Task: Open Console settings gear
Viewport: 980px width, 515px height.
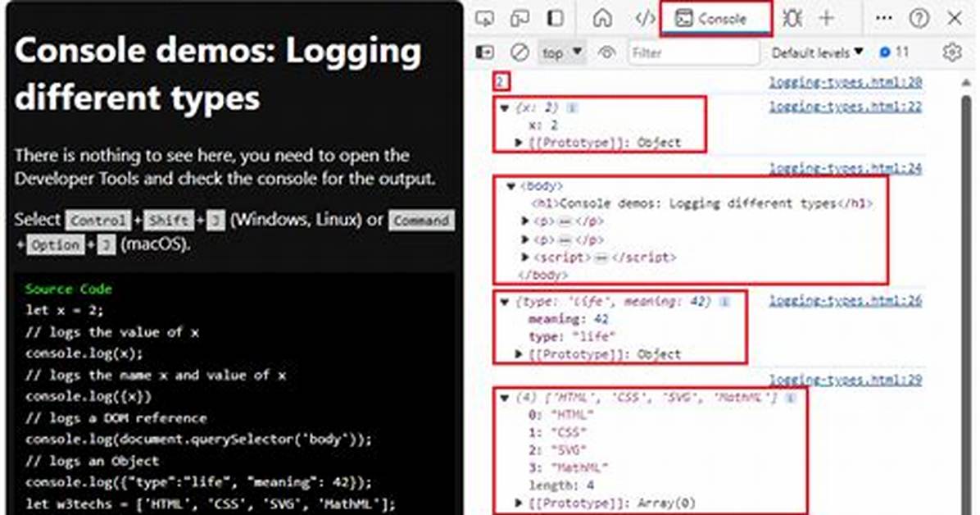Action: pyautogui.click(x=952, y=52)
